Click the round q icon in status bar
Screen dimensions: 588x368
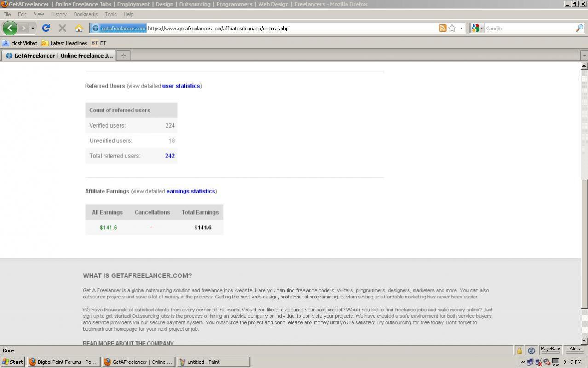pos(531,350)
